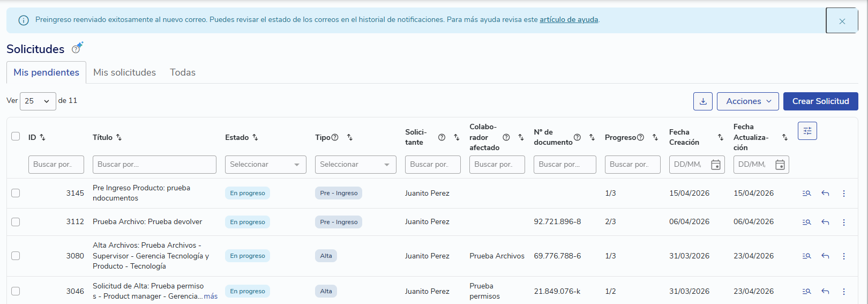The image size is (868, 304).
Task: Click help icon next to Tipo header
Action: click(335, 137)
